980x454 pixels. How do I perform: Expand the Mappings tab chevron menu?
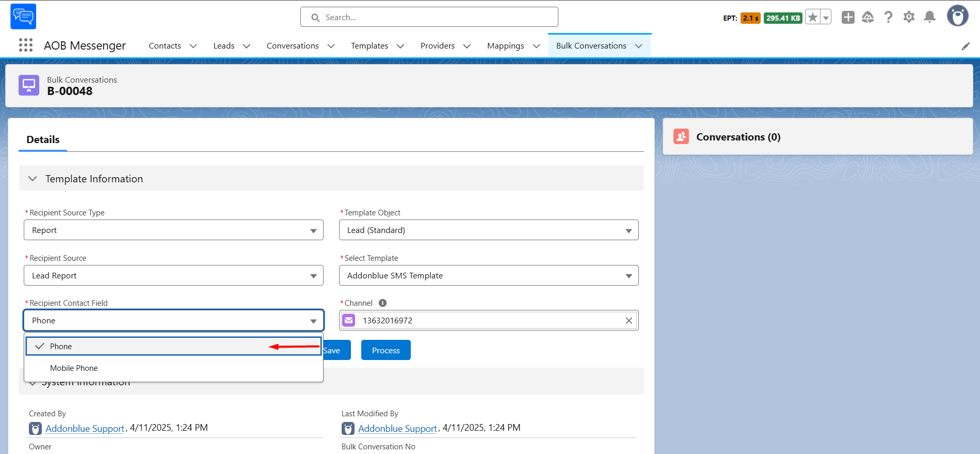click(x=536, y=46)
